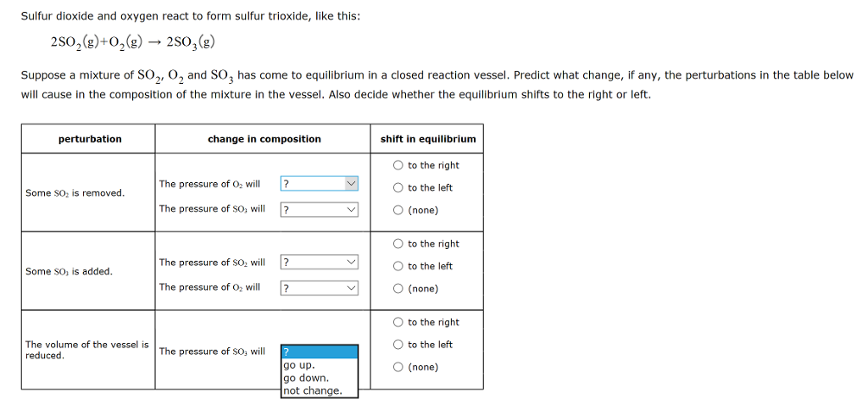Click the 'perturbation' column header
Viewport: 868px width, 399px height.
click(x=90, y=139)
